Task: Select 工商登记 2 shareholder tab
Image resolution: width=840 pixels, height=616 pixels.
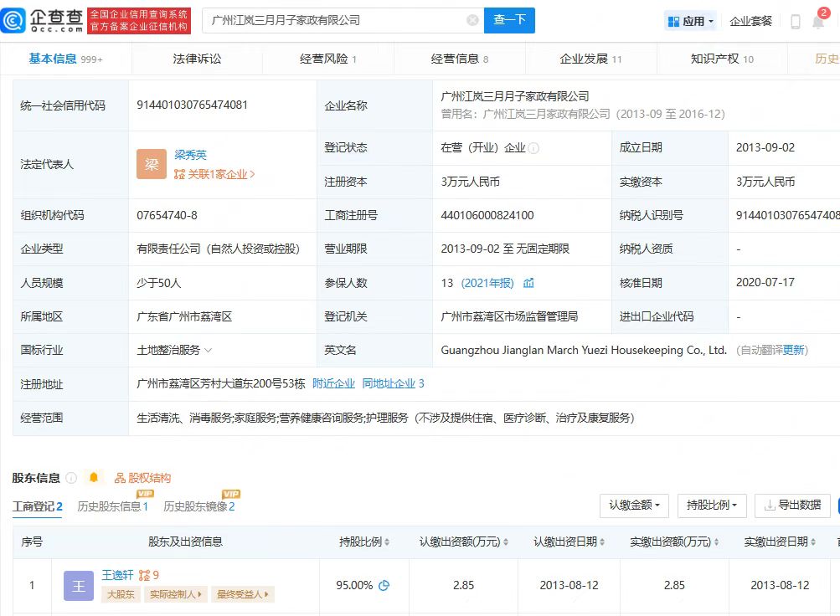Action: coord(38,506)
